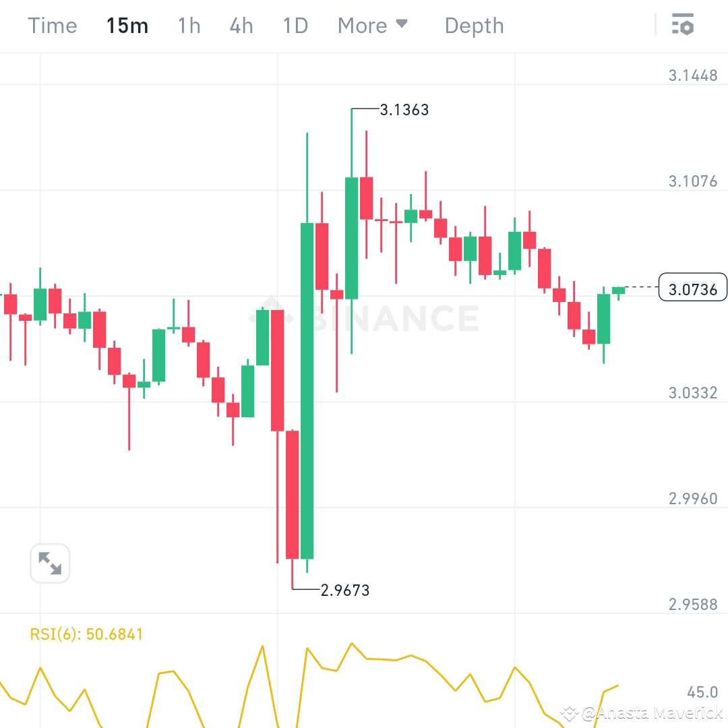This screenshot has width=728, height=728.
Task: Click the More menu chevron arrow
Action: tap(402, 23)
